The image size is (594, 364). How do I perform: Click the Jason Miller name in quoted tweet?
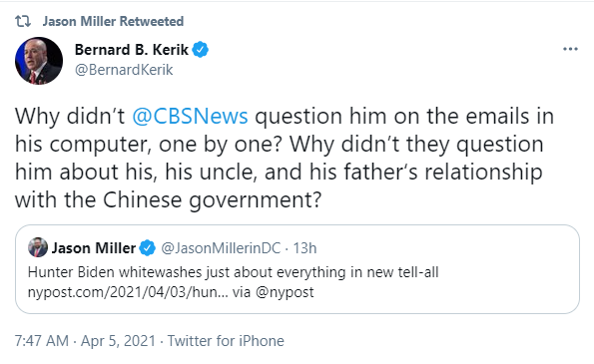coord(94,248)
